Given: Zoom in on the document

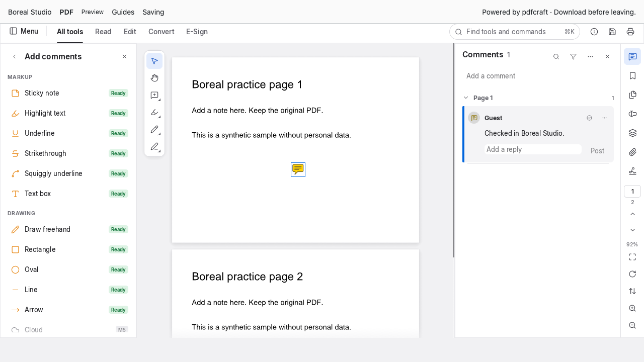Looking at the screenshot, I should pos(632,308).
